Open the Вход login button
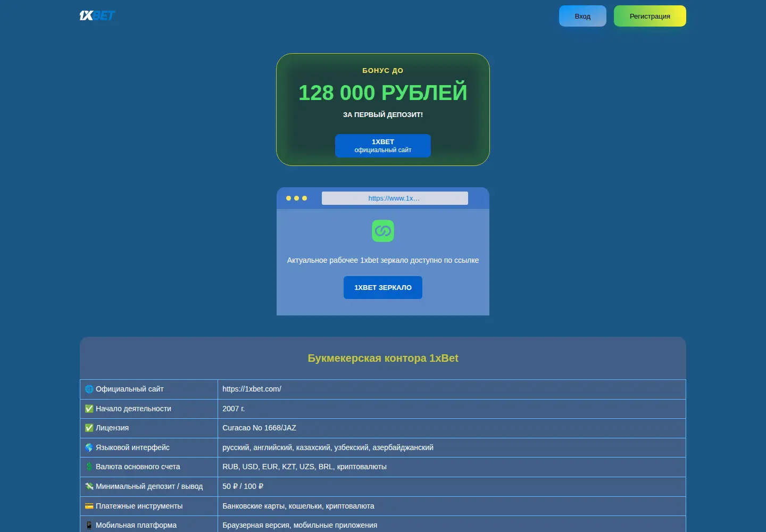 pyautogui.click(x=582, y=16)
